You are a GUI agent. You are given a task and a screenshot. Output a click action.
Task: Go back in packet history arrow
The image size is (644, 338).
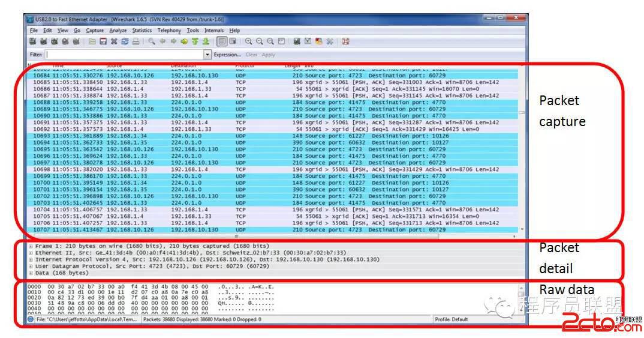pyautogui.click(x=162, y=41)
